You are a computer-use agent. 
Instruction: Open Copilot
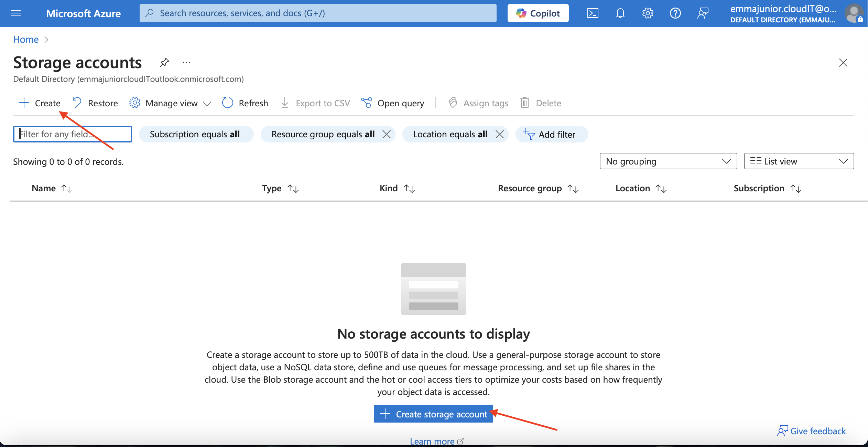pos(538,13)
